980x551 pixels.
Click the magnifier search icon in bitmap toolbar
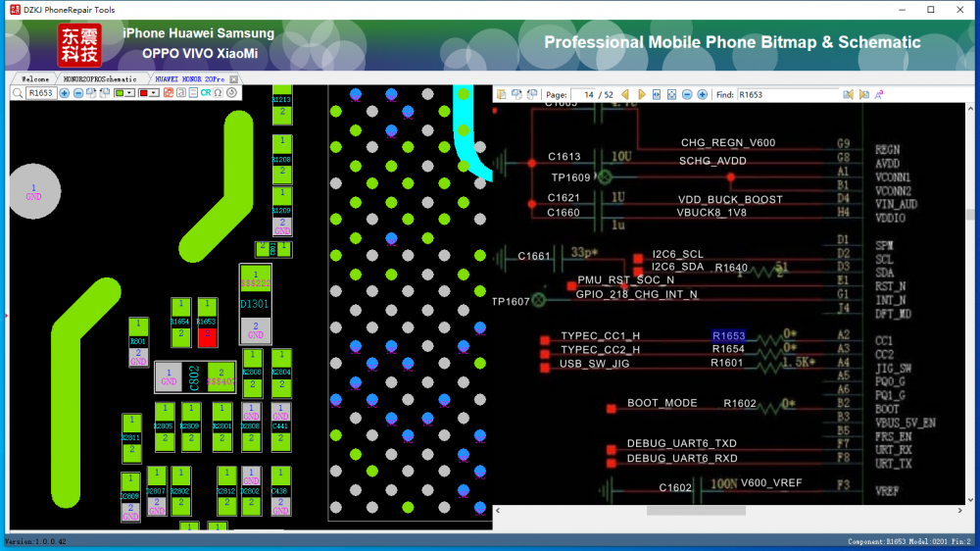(x=18, y=93)
